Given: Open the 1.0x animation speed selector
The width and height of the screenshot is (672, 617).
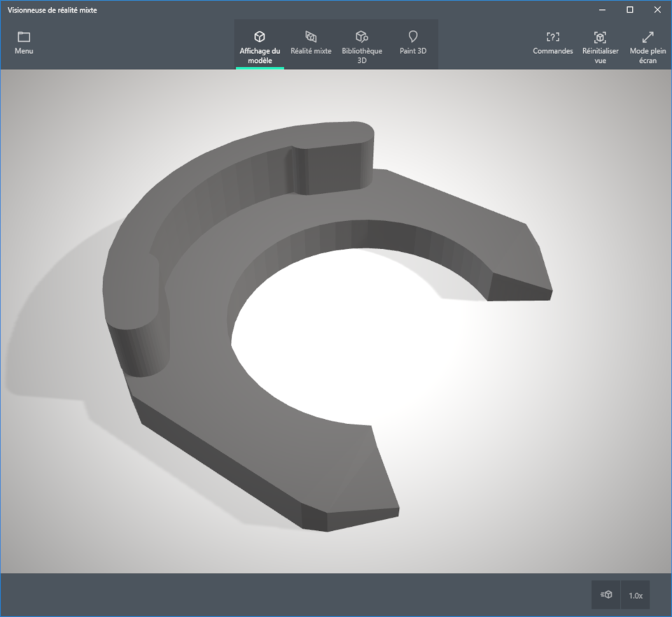Looking at the screenshot, I should (x=635, y=595).
